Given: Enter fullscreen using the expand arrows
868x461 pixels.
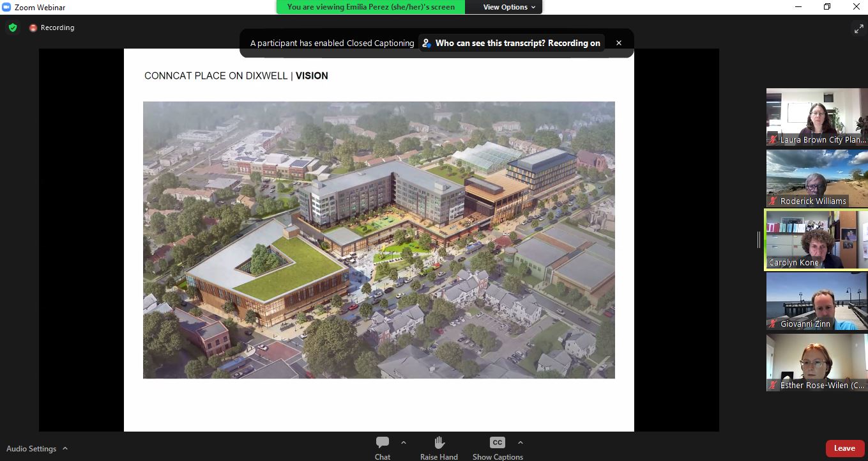Looking at the screenshot, I should (x=859, y=28).
